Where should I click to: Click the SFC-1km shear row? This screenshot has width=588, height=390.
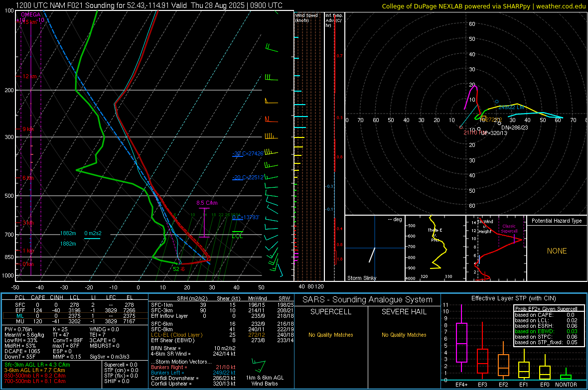point(222,305)
